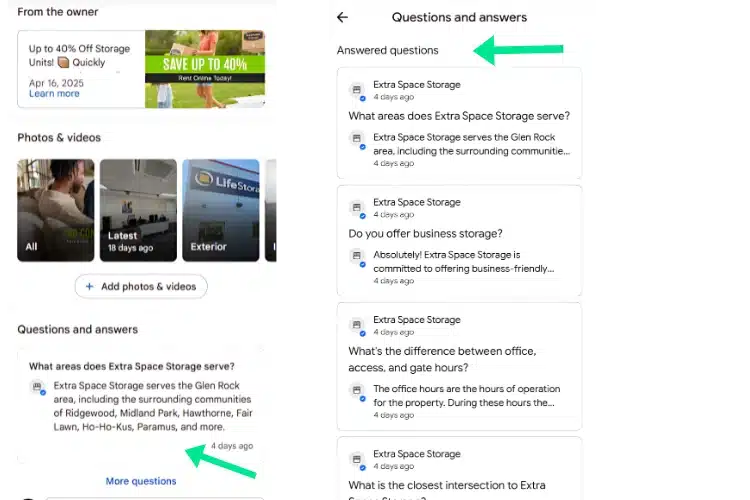This screenshot has width=750, height=500.
Task: Click the 'From the owner' heading
Action: coord(58,12)
